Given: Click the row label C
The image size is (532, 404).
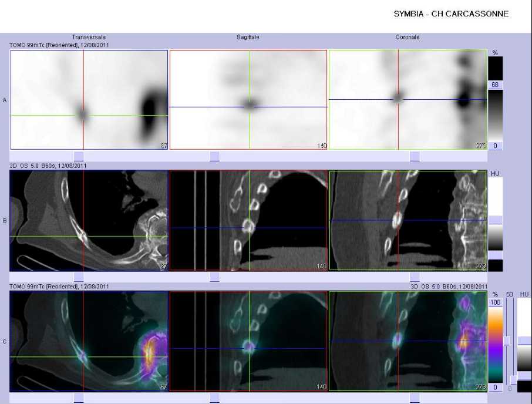Looking at the screenshot, I should tap(5, 342).
